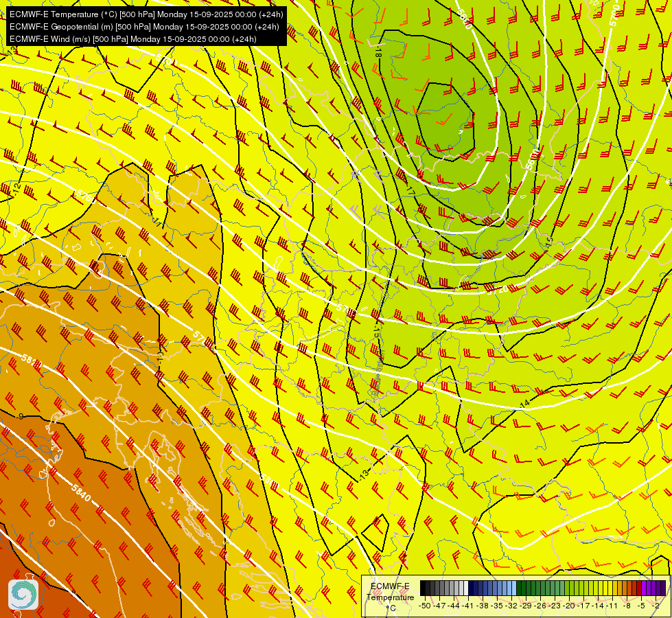Screen dimensions: 672x618
Task: Click the -38 legend label
Action: [x=483, y=606]
